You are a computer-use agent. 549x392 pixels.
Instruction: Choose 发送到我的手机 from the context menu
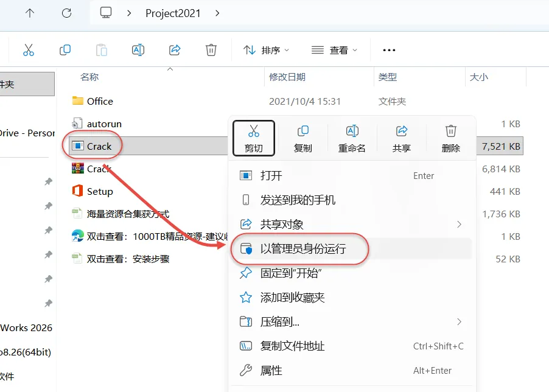click(x=352, y=200)
